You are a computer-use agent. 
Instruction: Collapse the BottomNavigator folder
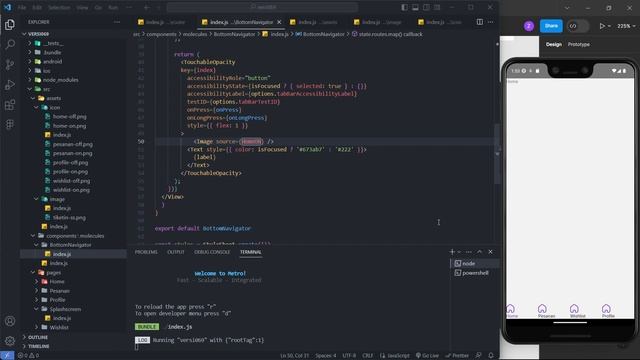point(70,245)
